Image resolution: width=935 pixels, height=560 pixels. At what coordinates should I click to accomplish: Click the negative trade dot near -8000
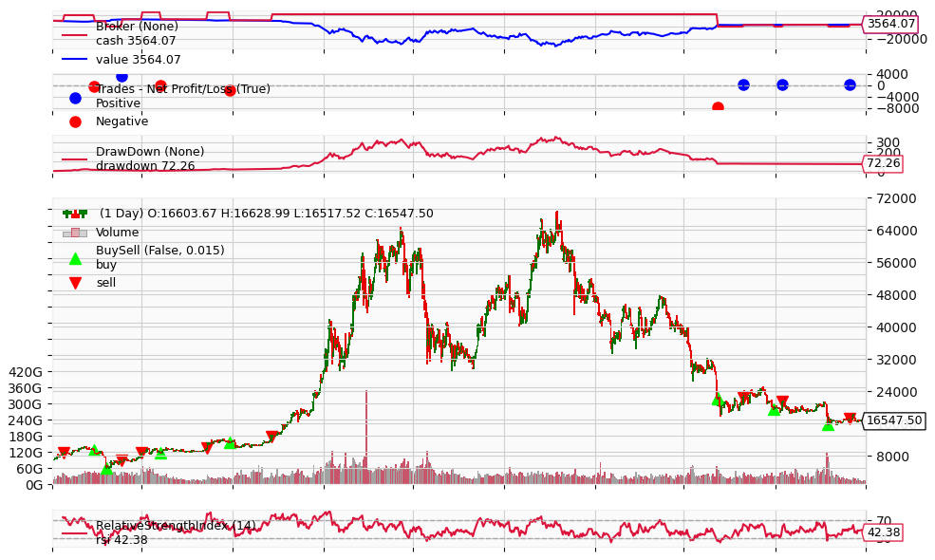tap(718, 107)
